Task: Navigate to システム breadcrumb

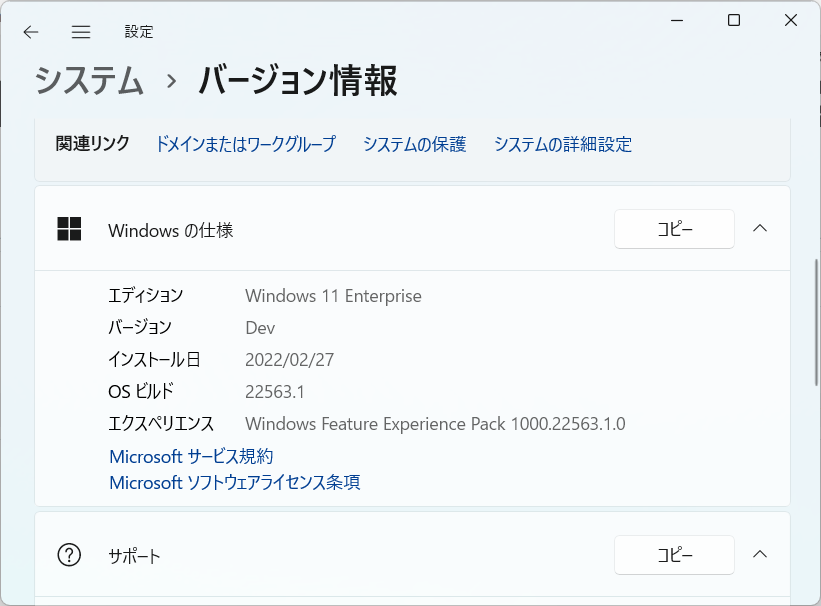Action: click(x=89, y=81)
